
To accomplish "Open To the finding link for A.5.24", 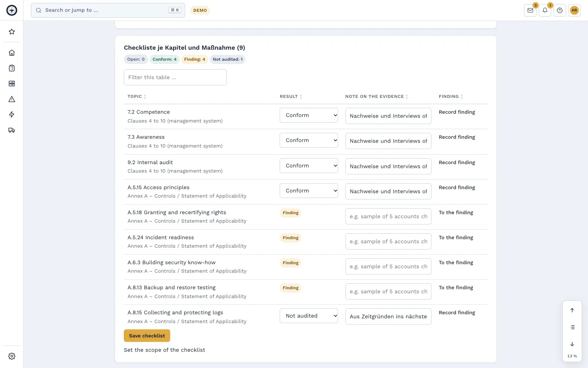I will 456,237.
